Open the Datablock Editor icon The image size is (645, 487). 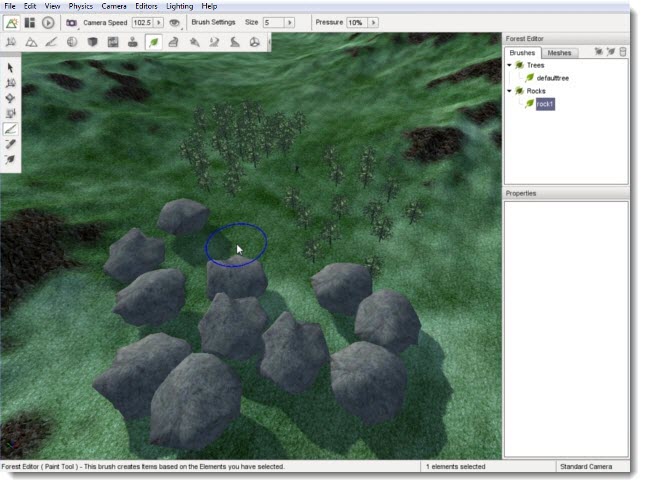tap(113, 42)
